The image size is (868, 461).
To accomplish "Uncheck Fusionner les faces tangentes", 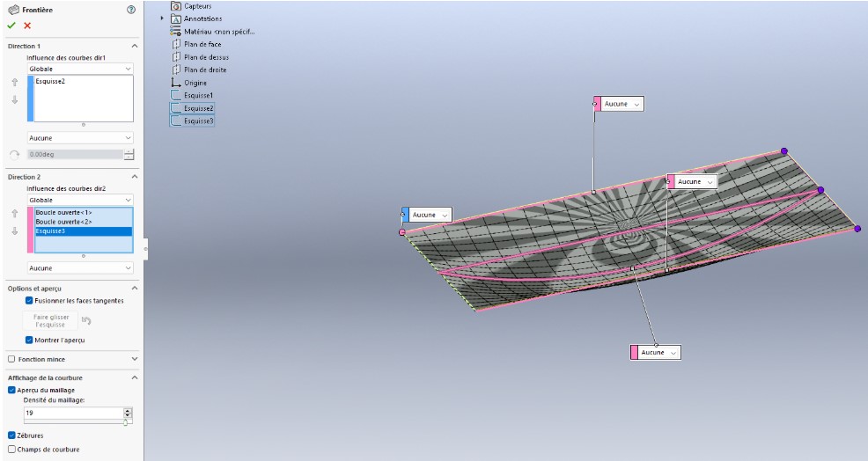I will tap(29, 300).
